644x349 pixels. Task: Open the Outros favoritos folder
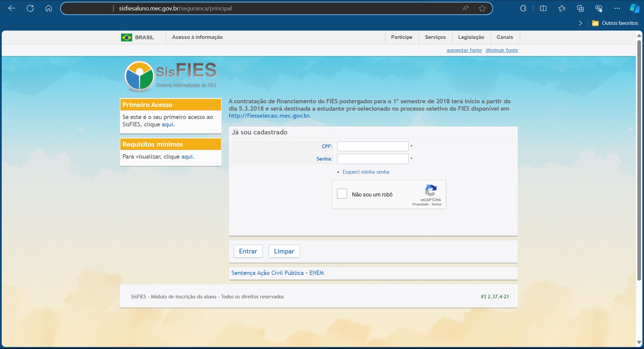pyautogui.click(x=615, y=23)
